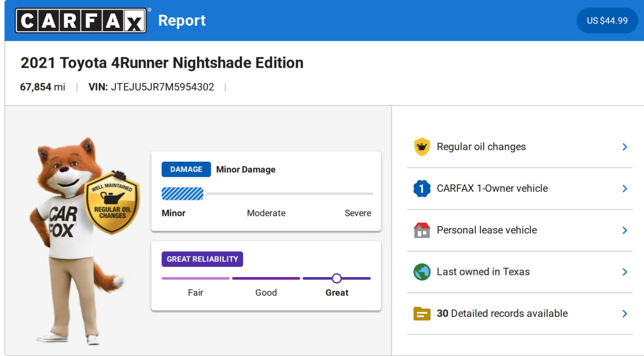Viewport: 644px width, 356px height.
Task: Click the oil can shield icon
Action: tap(422, 147)
